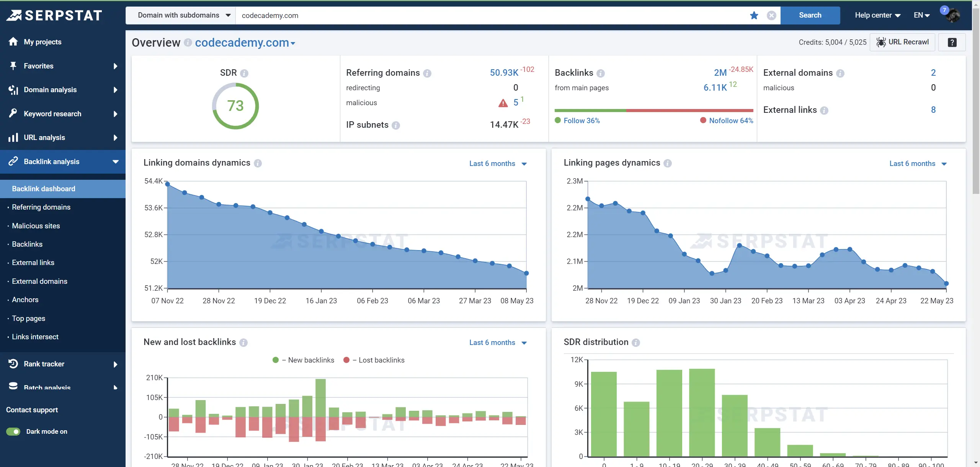
Task: Select the Favorites pin icon
Action: coord(13,66)
